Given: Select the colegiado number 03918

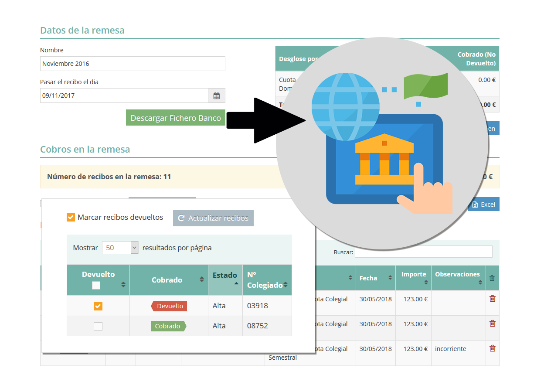Looking at the screenshot, I should click(258, 306).
